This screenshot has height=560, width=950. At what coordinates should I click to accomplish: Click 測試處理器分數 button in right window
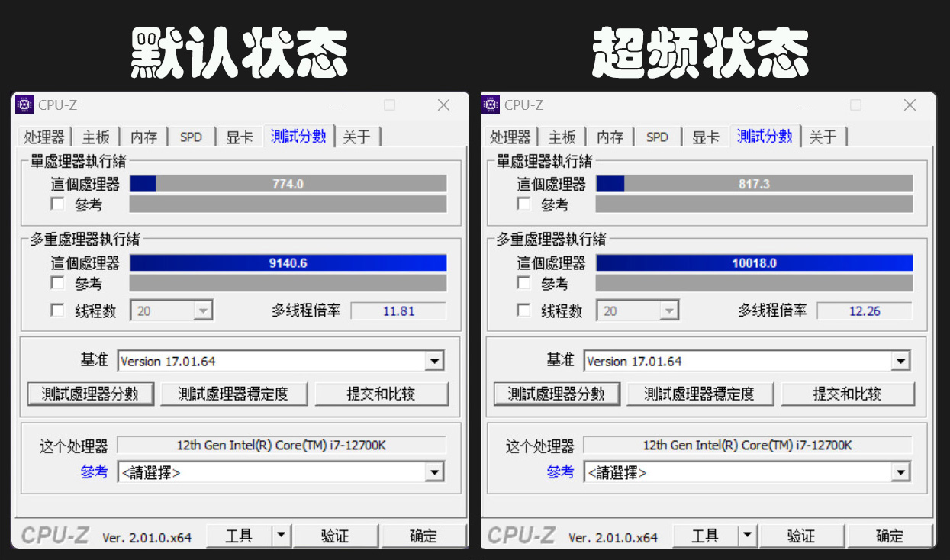[x=557, y=394]
